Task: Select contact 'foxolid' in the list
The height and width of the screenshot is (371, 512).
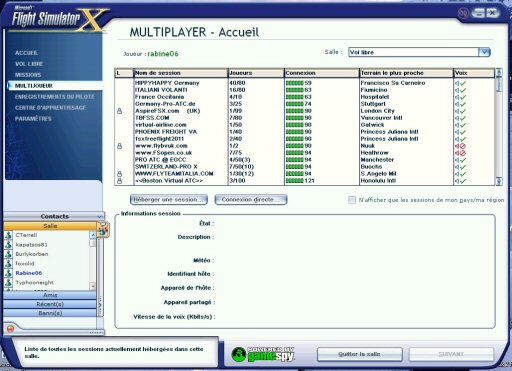Action: pyautogui.click(x=25, y=264)
